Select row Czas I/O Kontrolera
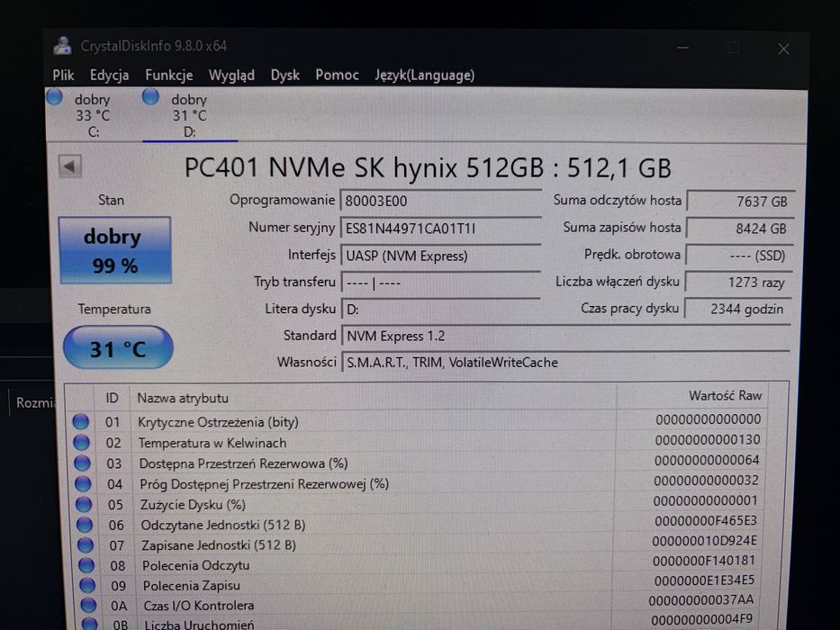Image resolution: width=840 pixels, height=630 pixels. point(418,604)
